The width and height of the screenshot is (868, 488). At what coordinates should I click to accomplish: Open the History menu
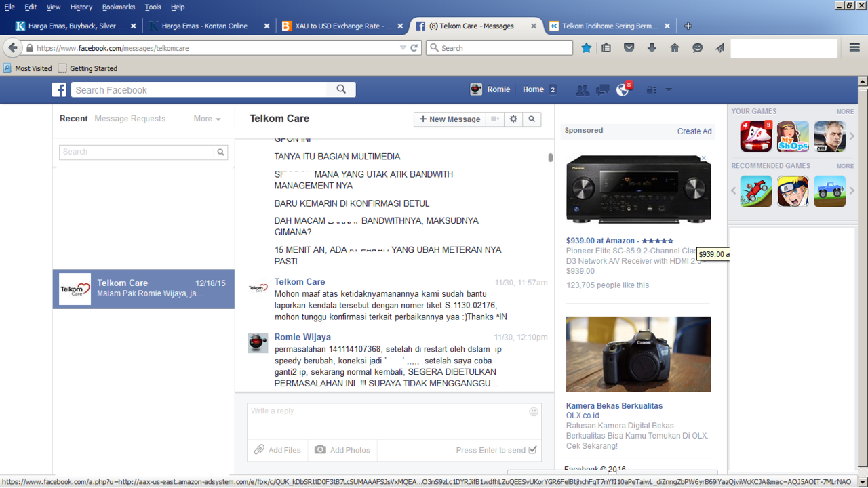81,7
